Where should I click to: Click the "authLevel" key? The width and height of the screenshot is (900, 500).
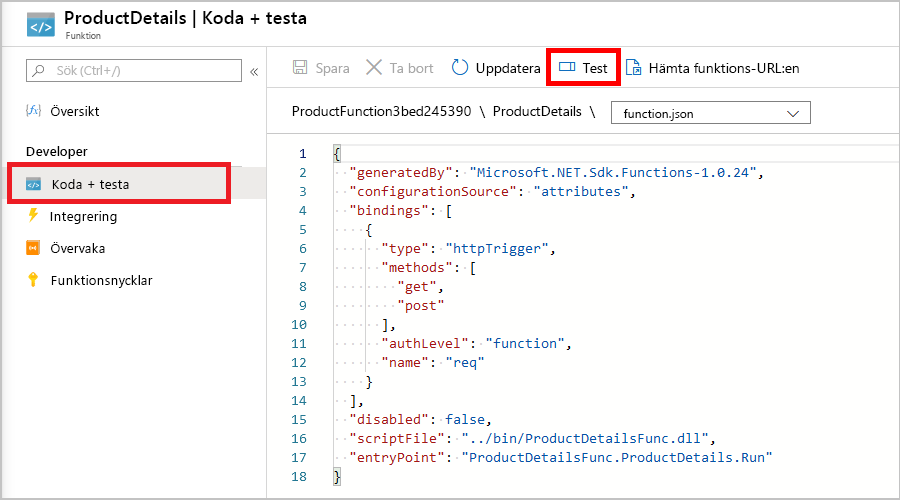tap(425, 343)
